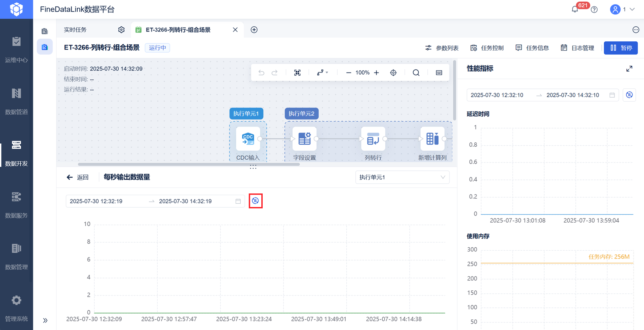Viewport: 644px width, 330px height.
Task: Click the 暂停 pause button
Action: [621, 48]
